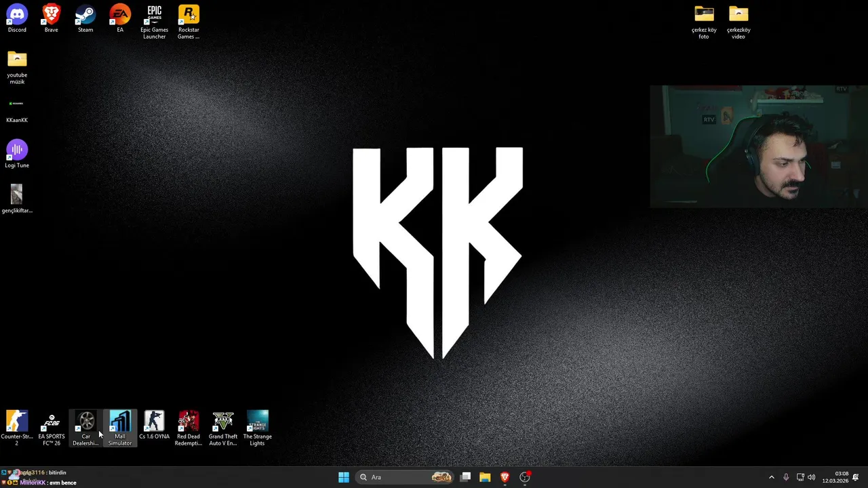Expand the hidden system tray icons
Viewport: 868px width, 488px height.
tap(771, 477)
